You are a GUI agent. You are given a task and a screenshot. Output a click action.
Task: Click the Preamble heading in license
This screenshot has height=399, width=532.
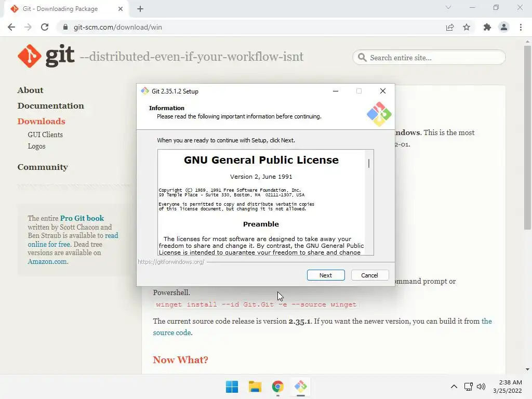tap(261, 224)
